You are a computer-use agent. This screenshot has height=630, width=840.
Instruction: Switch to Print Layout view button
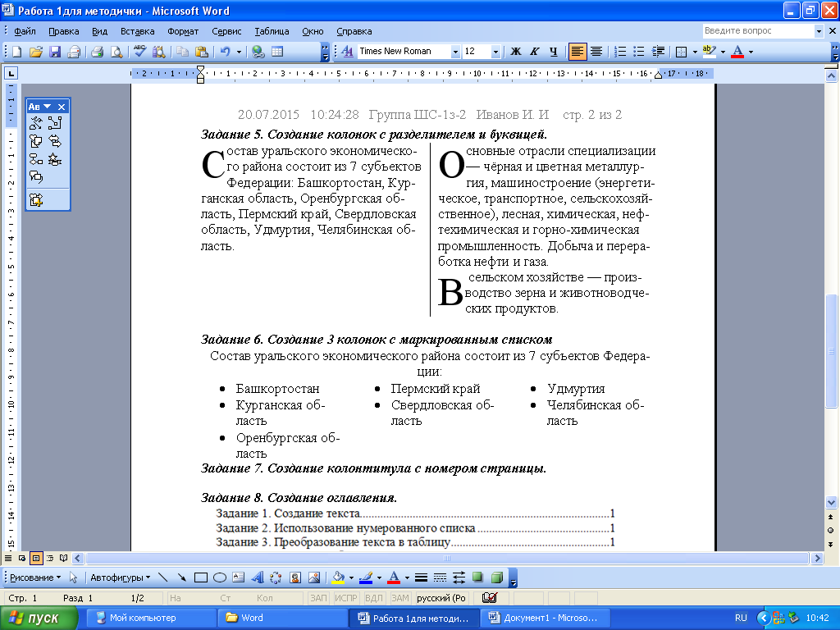(x=36, y=558)
